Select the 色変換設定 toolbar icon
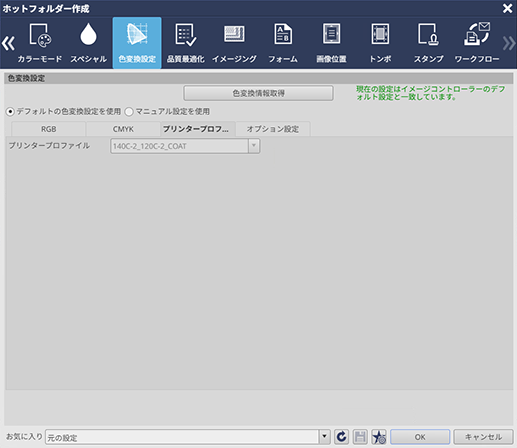This screenshot has height=448, width=517. [x=137, y=43]
